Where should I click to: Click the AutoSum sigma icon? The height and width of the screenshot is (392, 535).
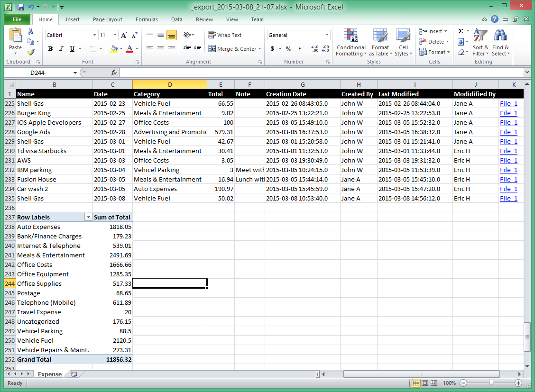(x=461, y=31)
